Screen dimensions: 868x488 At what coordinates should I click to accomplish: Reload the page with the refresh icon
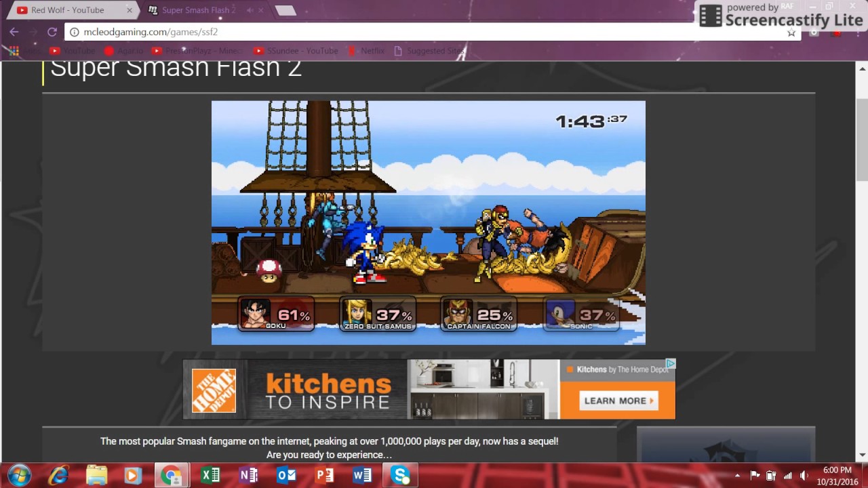pyautogui.click(x=52, y=32)
